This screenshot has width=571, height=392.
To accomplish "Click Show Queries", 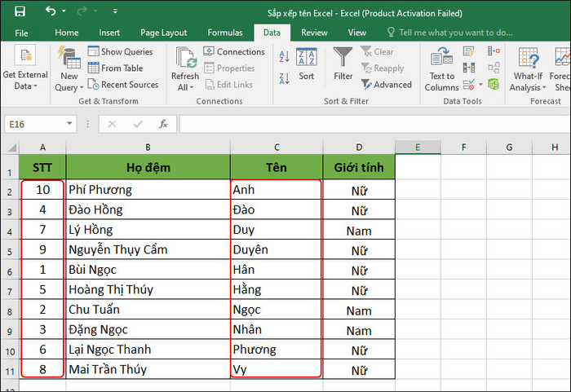I will (x=120, y=51).
